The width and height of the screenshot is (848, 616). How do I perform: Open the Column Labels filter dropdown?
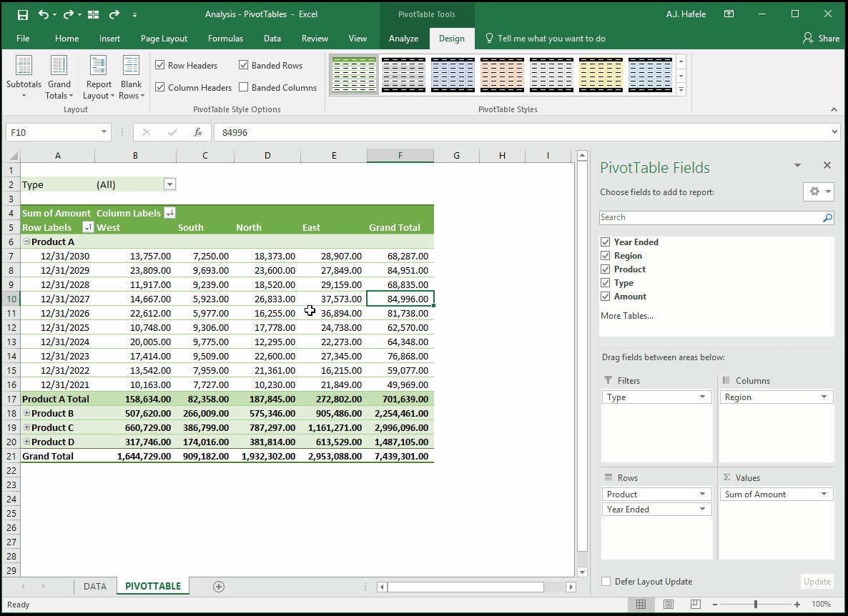(169, 213)
